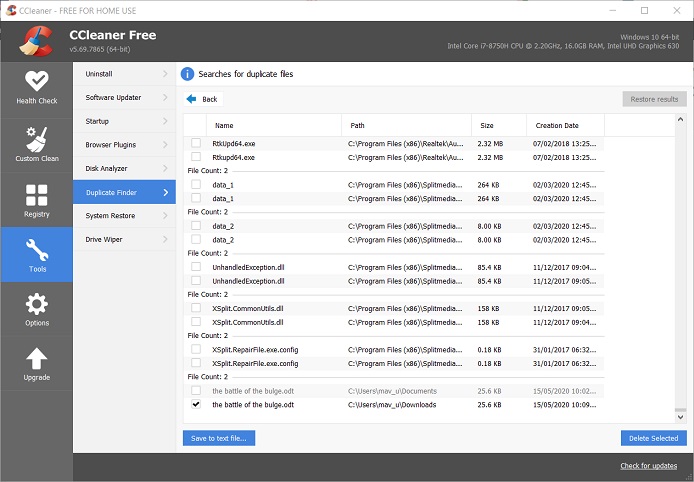Open the Software Updater tool
694x482 pixels.
pyautogui.click(x=124, y=97)
